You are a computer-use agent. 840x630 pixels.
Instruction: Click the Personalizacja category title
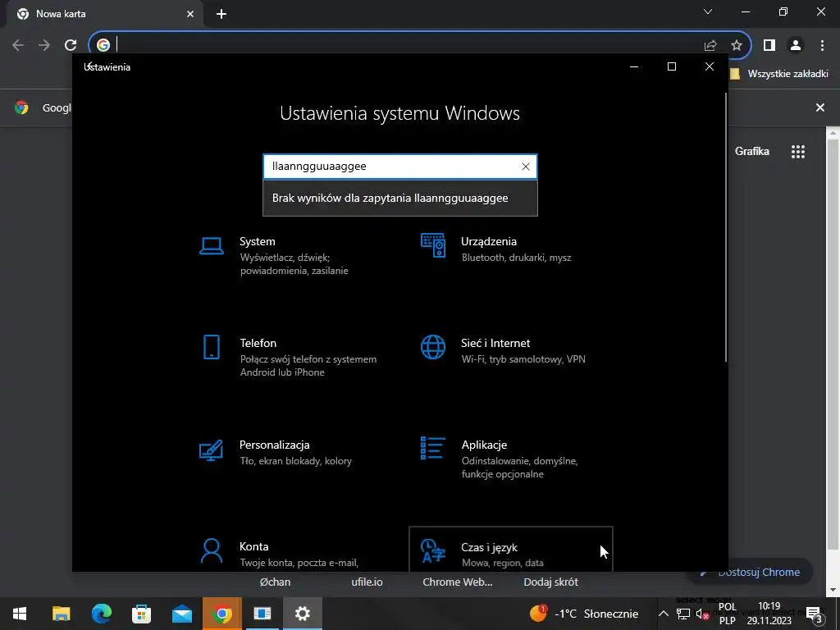[x=274, y=445]
